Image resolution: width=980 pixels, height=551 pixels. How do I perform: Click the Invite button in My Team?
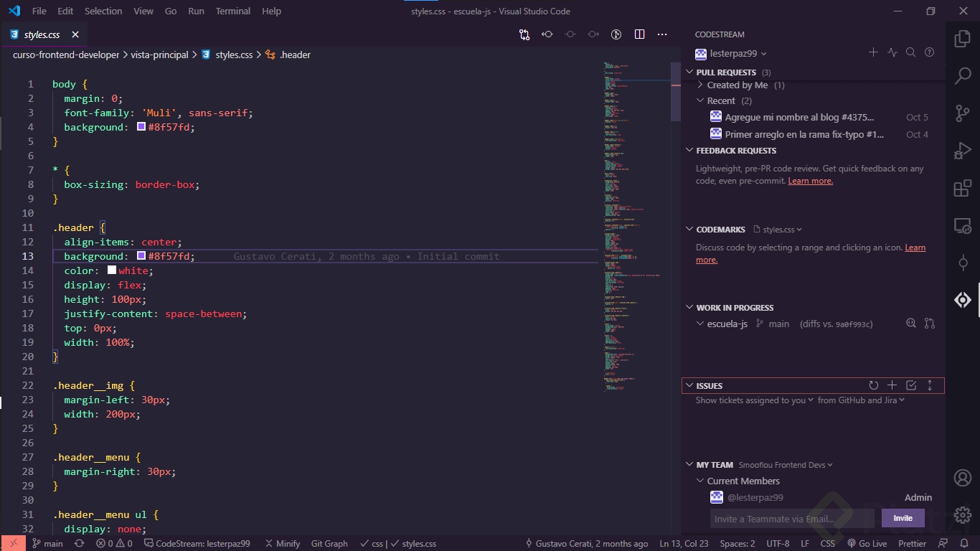pyautogui.click(x=903, y=518)
